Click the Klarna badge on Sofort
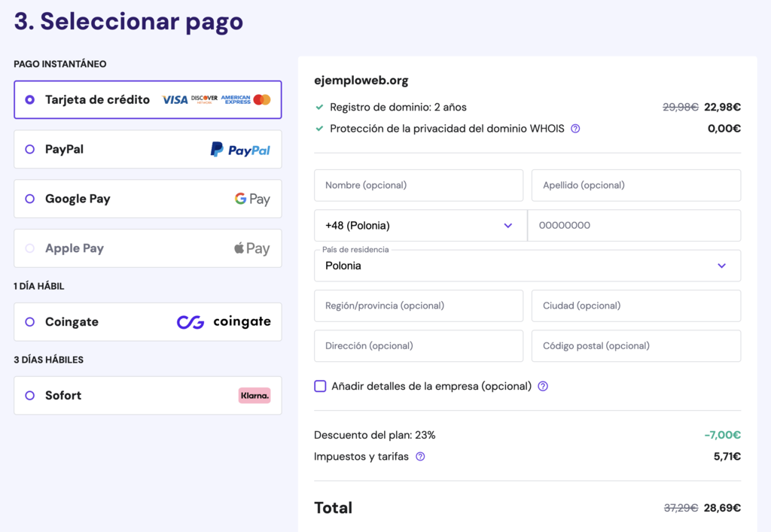 point(254,395)
